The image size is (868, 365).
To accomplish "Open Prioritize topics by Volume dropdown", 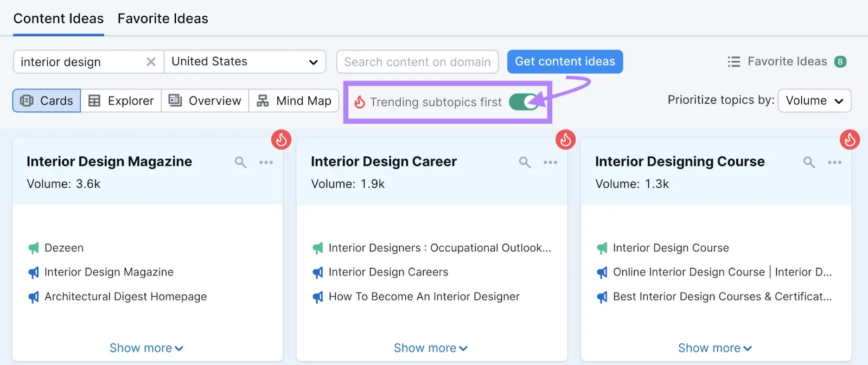I will (814, 101).
